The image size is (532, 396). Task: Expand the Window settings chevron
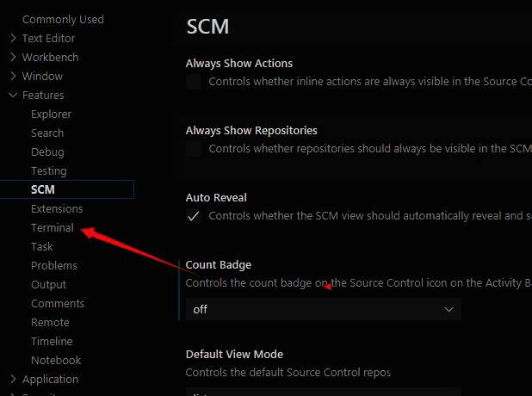[14, 76]
